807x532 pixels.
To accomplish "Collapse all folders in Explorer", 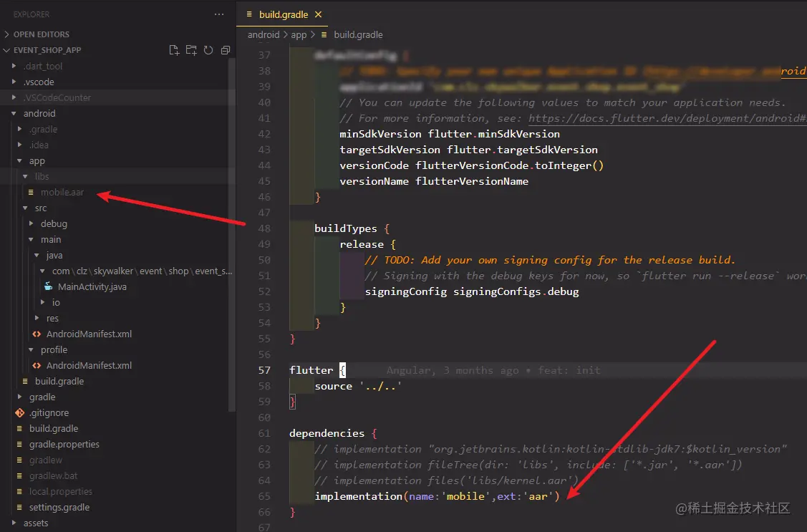I will [x=226, y=50].
